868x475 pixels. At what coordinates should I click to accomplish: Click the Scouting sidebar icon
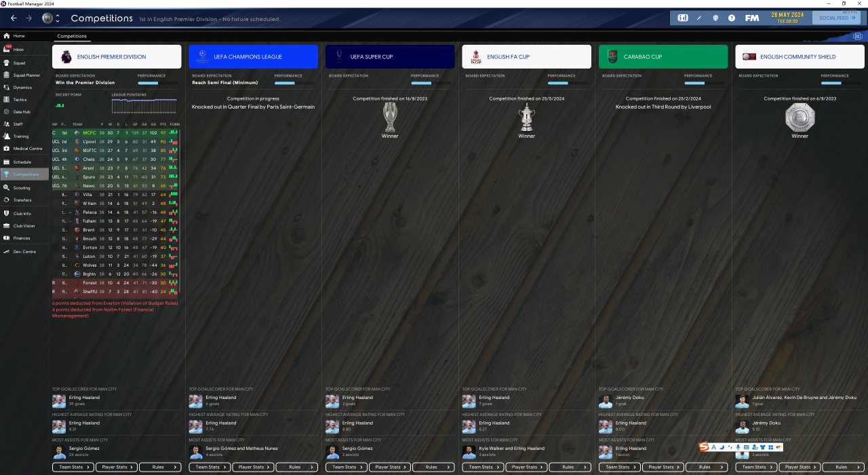[x=7, y=188]
